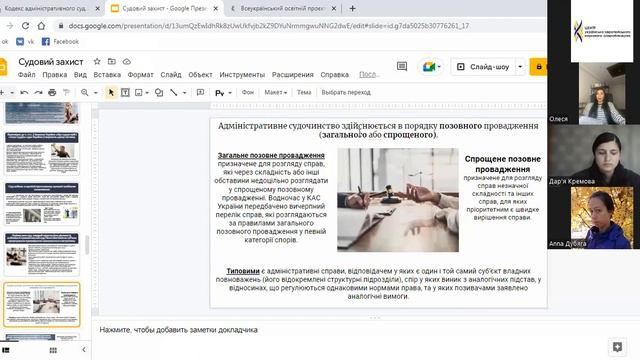Open the explore button at bottom right

click(x=617, y=347)
